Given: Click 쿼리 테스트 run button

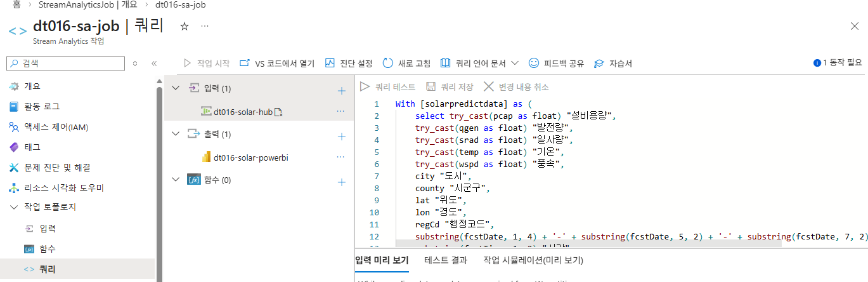Looking at the screenshot, I should [x=387, y=86].
